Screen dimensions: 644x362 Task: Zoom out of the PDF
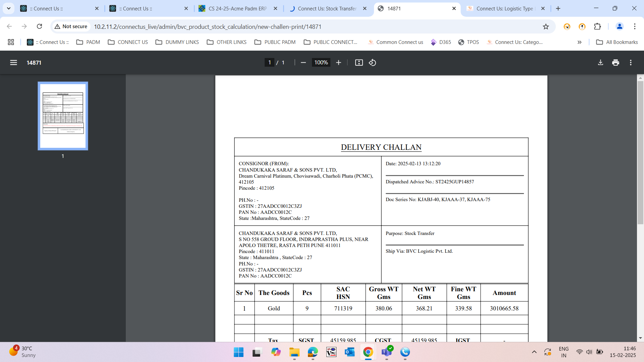[x=303, y=63]
